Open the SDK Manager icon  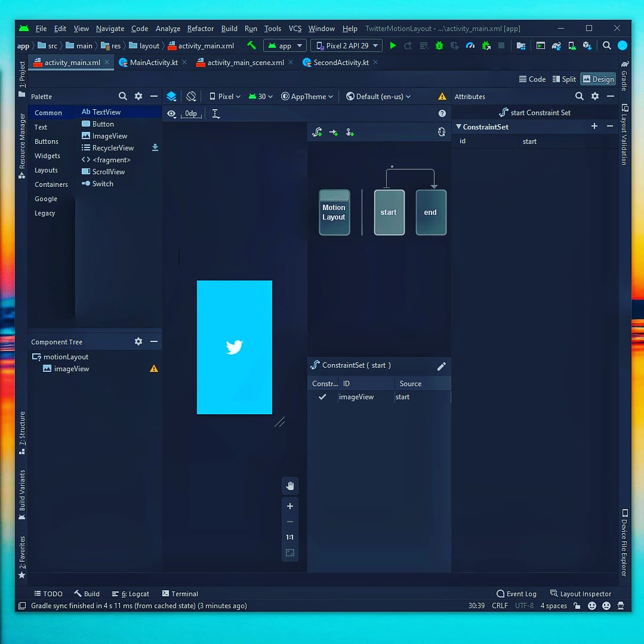click(x=587, y=45)
